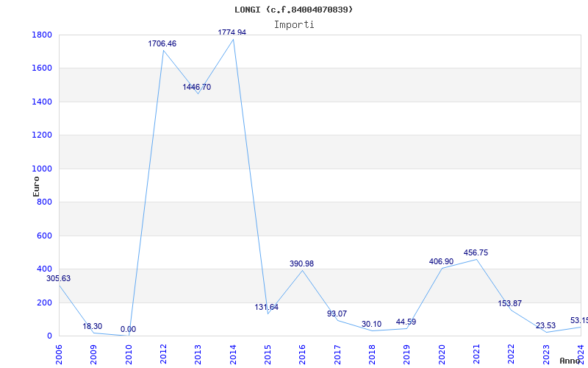Click the 2016 x-axis year label

[x=302, y=355]
